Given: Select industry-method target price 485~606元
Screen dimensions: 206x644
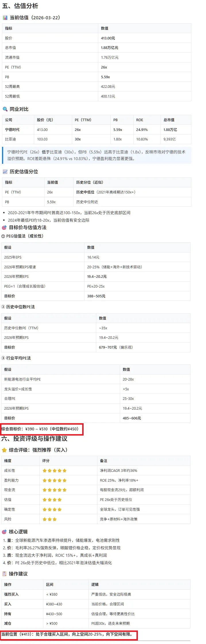Looking at the screenshot, I should click(132, 418).
